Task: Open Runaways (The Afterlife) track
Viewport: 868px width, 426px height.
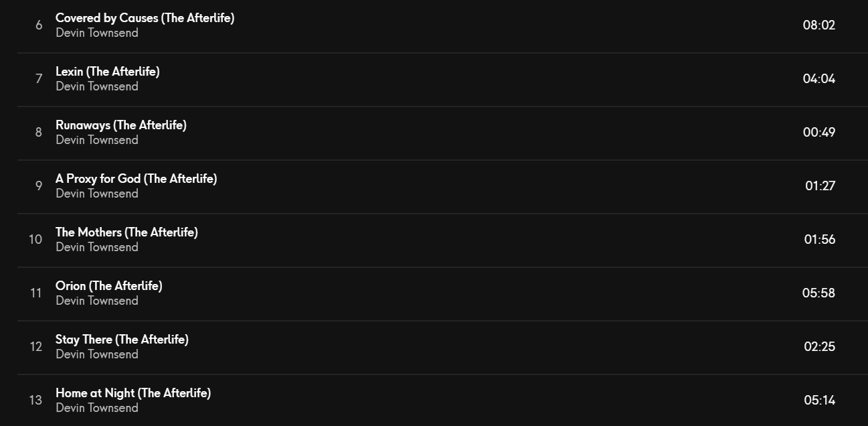Action: 120,125
